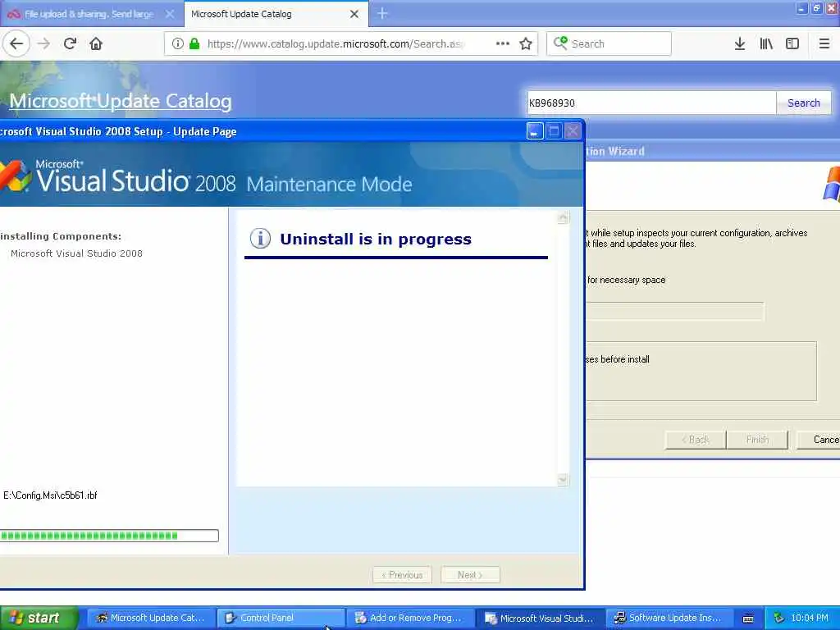This screenshot has width=840, height=630.
Task: Click the 10:04 PM clock
Action: pyautogui.click(x=810, y=618)
